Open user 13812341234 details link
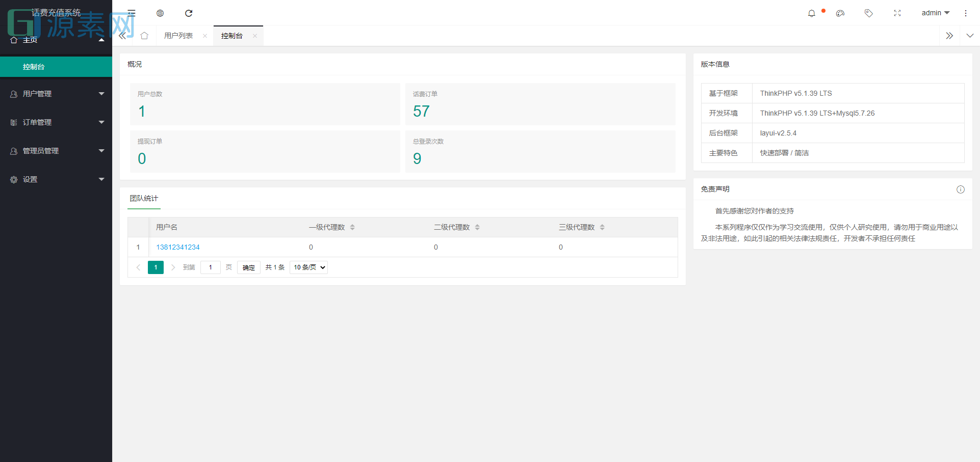980x462 pixels. pyautogui.click(x=177, y=247)
